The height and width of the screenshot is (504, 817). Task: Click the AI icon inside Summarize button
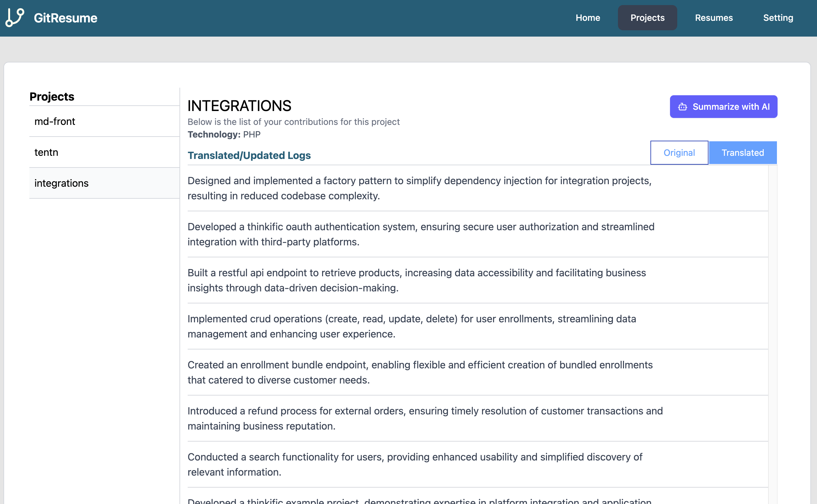click(x=682, y=106)
